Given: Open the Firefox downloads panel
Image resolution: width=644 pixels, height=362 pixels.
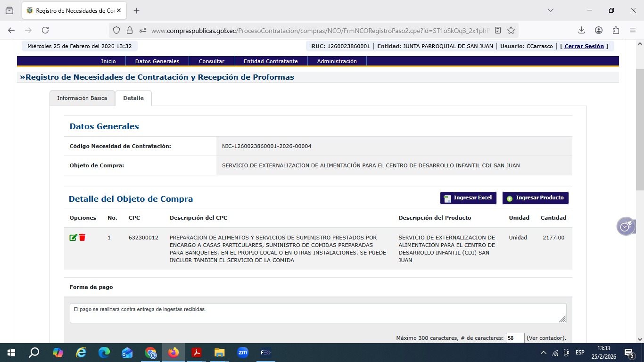Looking at the screenshot, I should coord(581,30).
